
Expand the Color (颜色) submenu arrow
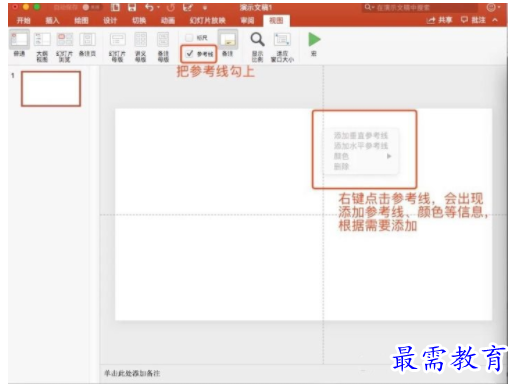point(389,156)
